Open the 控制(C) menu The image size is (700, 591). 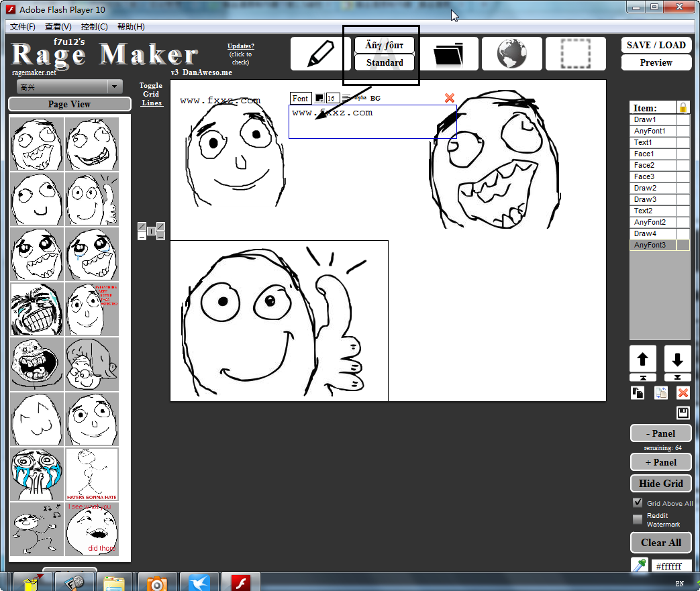[94, 27]
